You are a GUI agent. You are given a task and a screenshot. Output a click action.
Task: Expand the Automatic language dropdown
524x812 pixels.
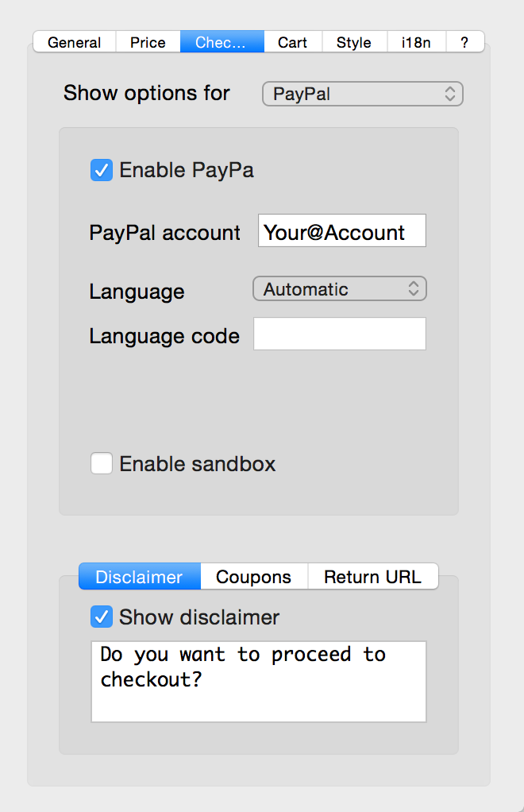(x=339, y=289)
